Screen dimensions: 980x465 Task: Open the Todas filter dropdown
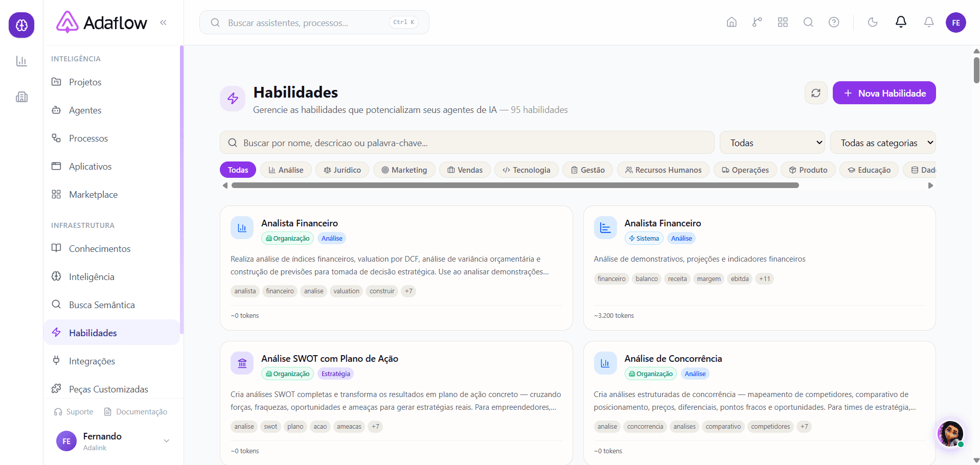tap(772, 143)
